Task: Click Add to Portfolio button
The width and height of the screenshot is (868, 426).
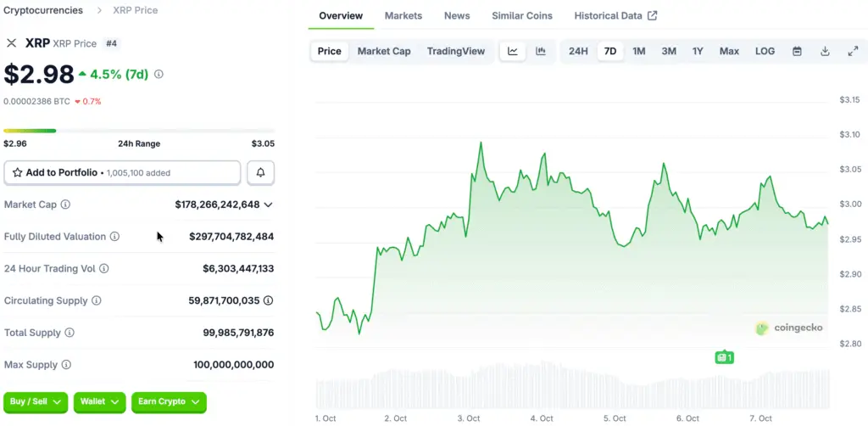Action: [122, 172]
